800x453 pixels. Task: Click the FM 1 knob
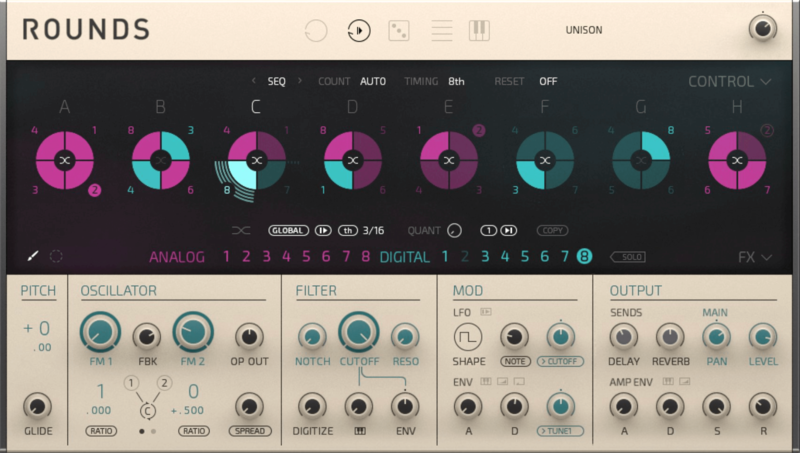point(100,333)
